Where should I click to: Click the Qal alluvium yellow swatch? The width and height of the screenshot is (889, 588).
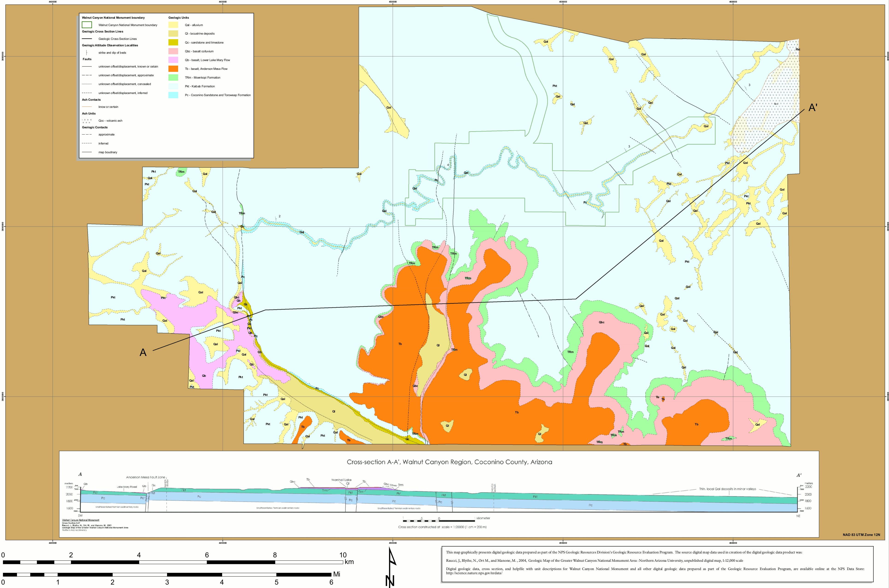173,25
